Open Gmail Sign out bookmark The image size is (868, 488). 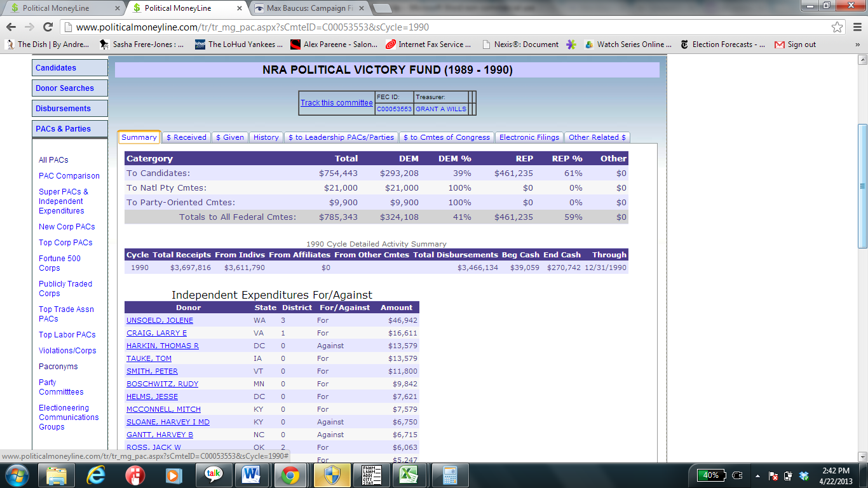tap(796, 44)
